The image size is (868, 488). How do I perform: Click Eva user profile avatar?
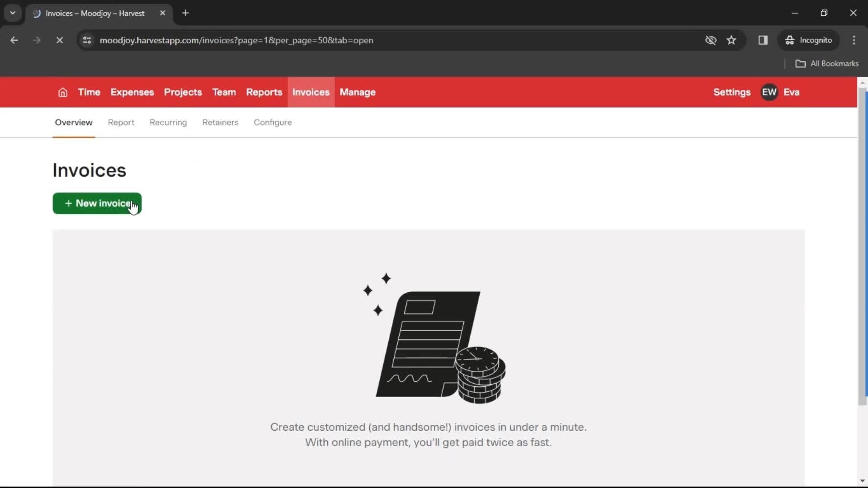(x=769, y=92)
